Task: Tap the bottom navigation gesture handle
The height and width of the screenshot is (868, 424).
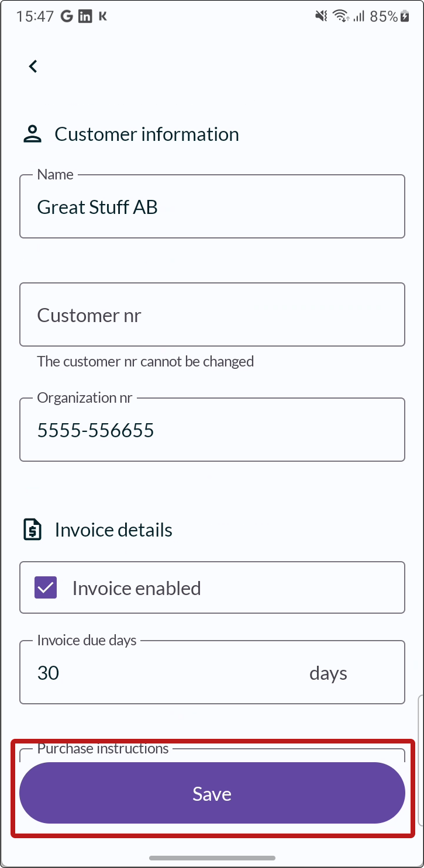Action: (x=212, y=858)
